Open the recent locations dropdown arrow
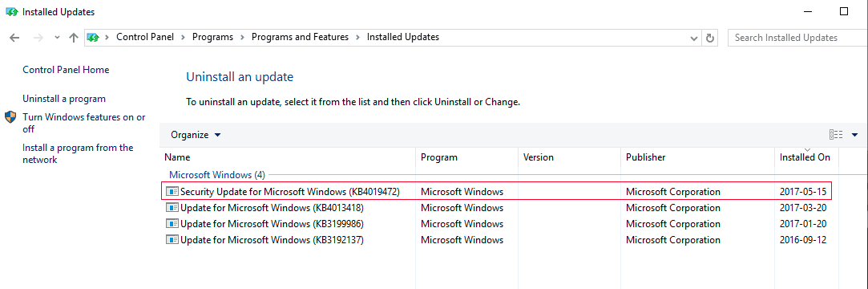The image size is (868, 289). (57, 38)
